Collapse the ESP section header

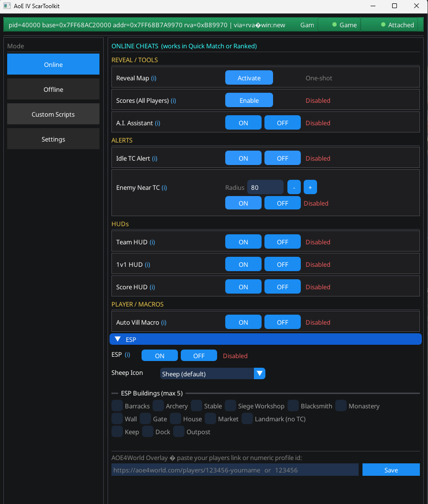[x=117, y=339]
